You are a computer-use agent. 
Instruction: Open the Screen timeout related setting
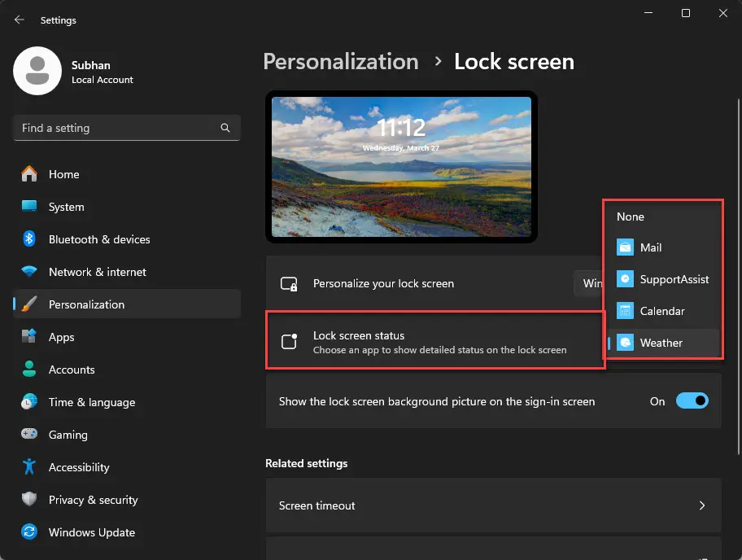494,505
